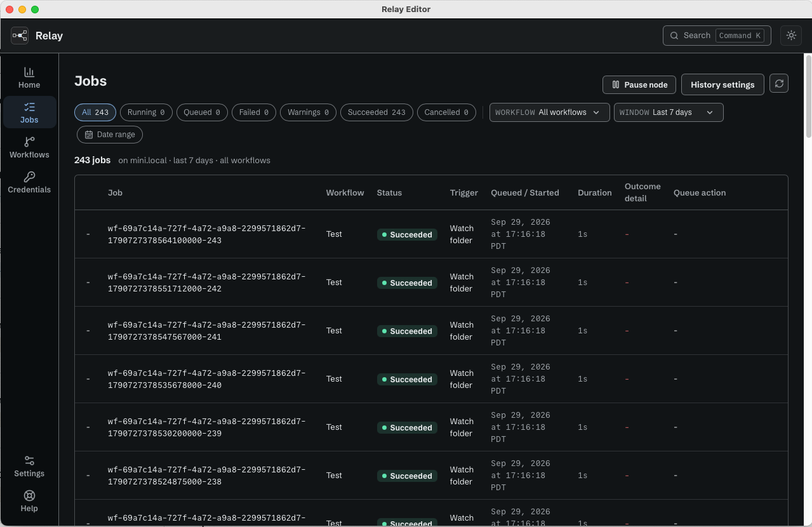
Task: Click Succeeded badge on job -243 row
Action: click(407, 234)
